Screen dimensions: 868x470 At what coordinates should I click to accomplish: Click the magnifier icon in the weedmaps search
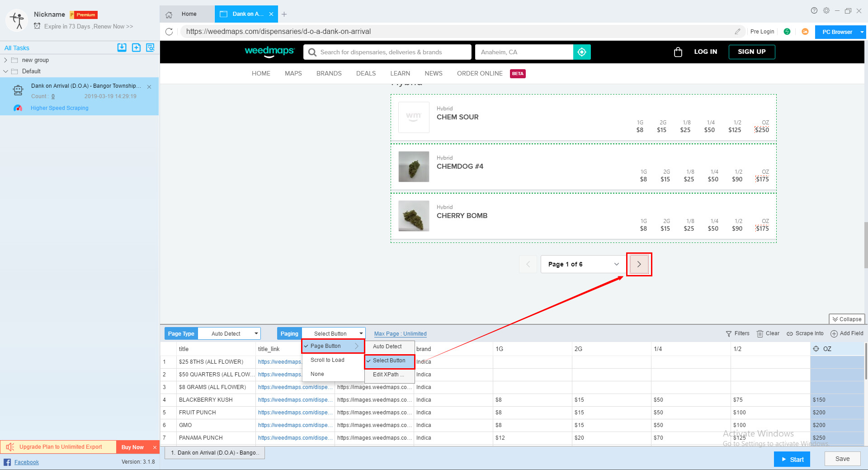coord(312,52)
